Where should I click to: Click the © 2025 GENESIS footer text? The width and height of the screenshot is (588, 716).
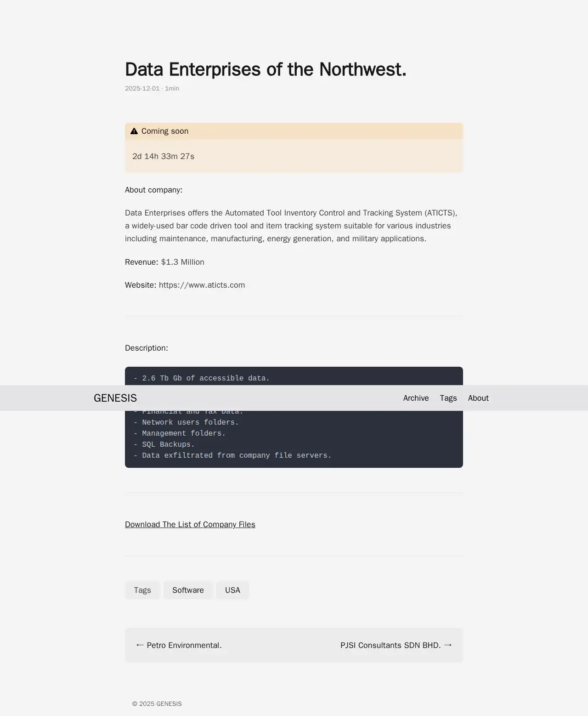point(157,704)
